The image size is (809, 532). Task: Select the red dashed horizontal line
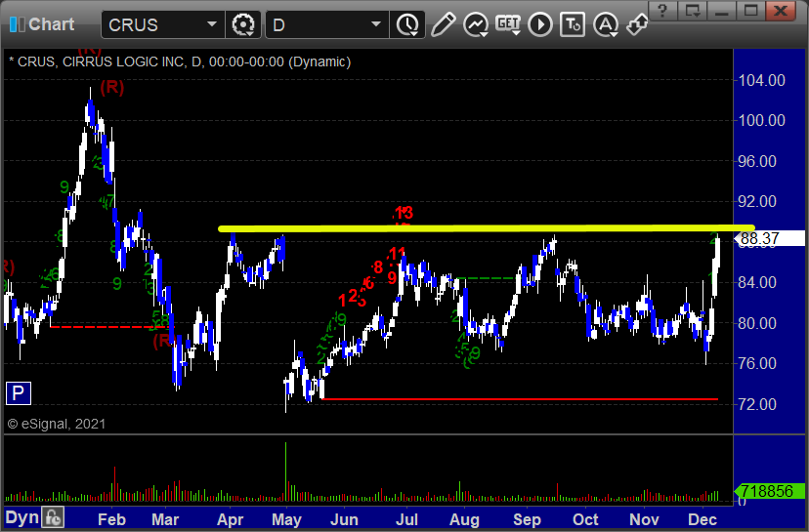[x=111, y=327]
